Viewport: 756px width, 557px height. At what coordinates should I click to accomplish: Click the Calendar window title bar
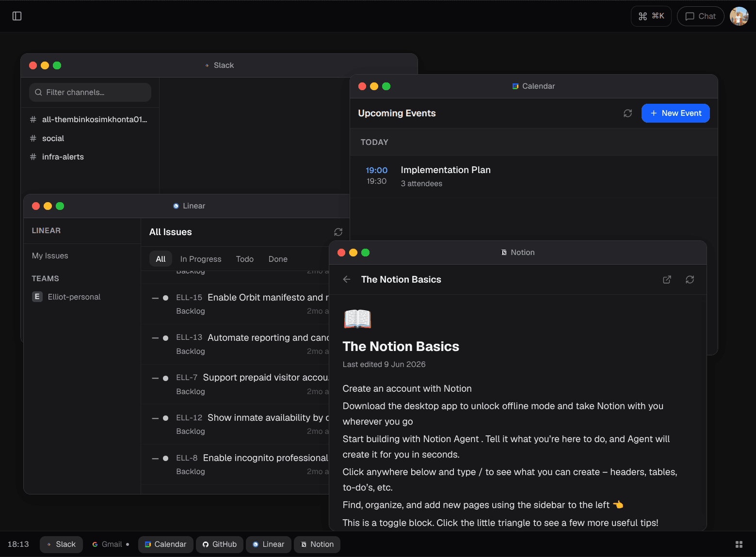[x=533, y=86]
